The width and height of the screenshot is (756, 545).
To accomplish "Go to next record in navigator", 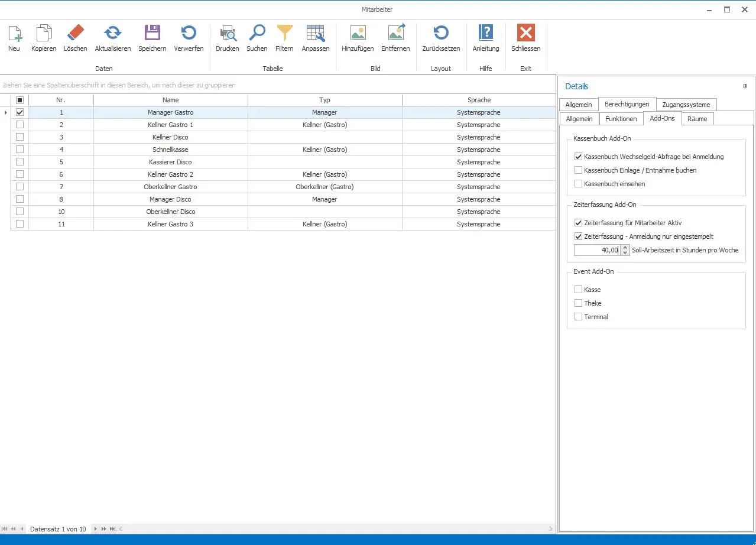I will [x=96, y=529].
